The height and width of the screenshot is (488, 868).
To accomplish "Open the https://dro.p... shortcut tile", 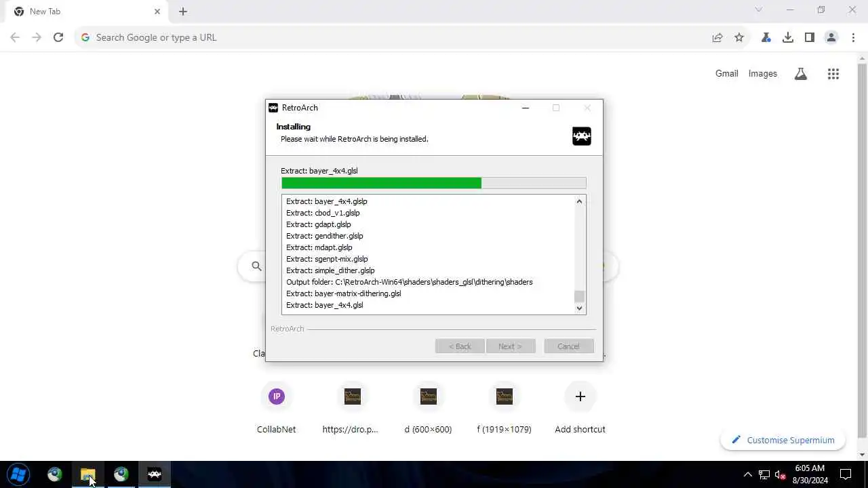I will (x=352, y=407).
